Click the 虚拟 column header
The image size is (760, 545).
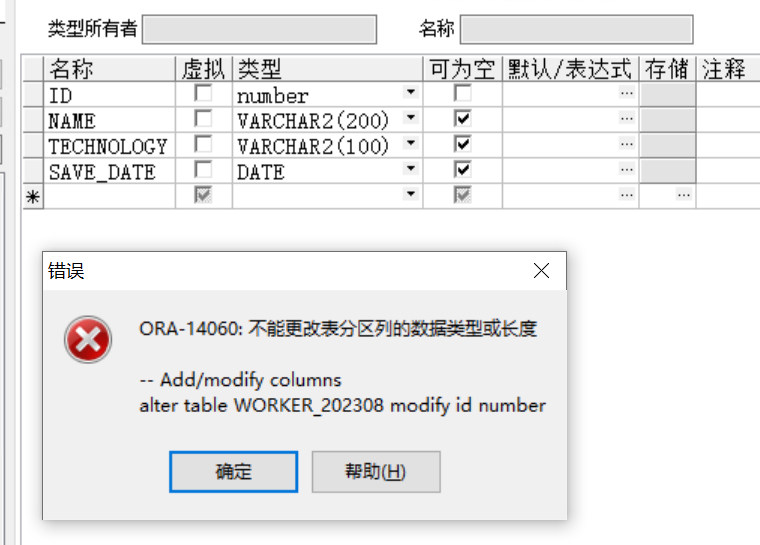point(204,68)
